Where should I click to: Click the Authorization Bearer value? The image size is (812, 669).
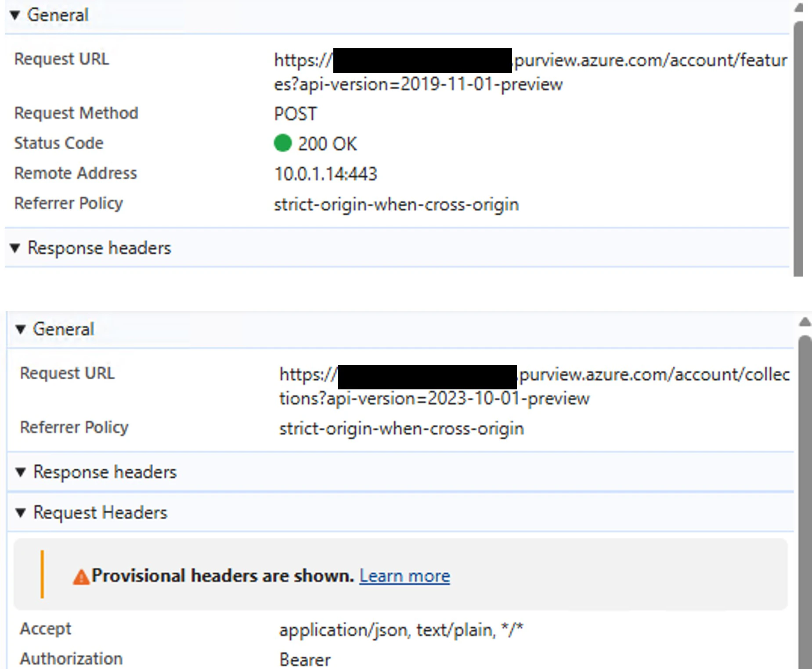point(305,660)
